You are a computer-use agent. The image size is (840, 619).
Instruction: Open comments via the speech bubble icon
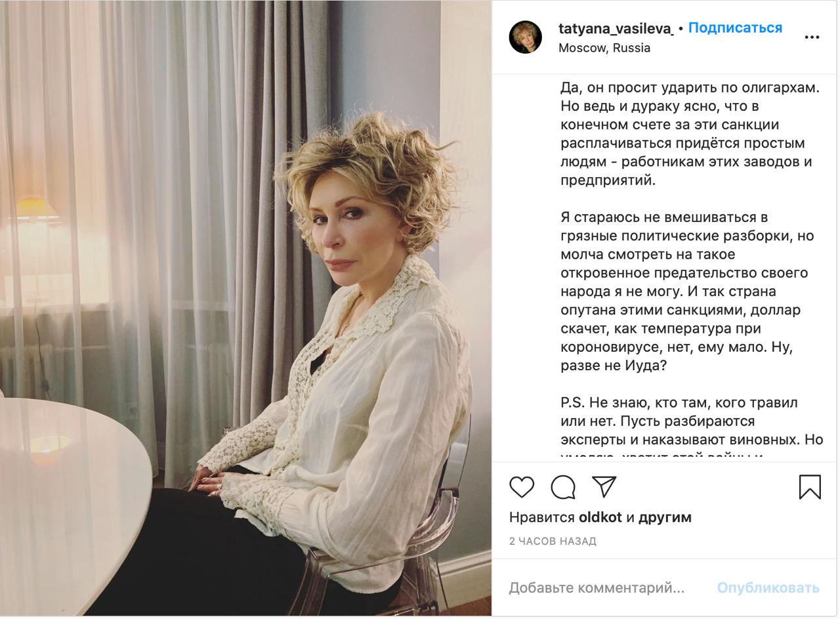(563, 487)
